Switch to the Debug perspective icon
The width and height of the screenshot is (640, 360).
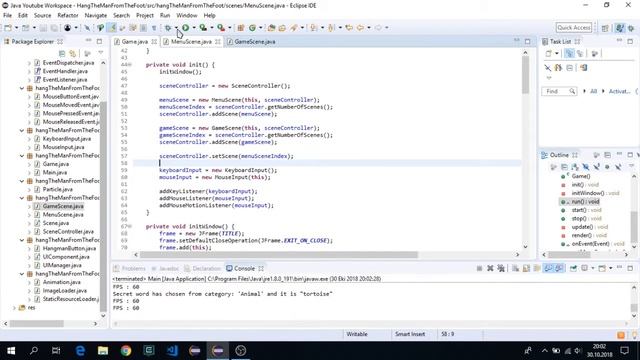(631, 28)
